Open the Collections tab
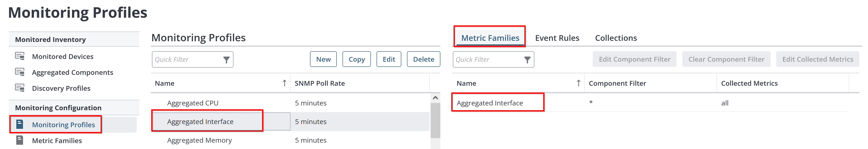Image resolution: width=868 pixels, height=149 pixels. pos(616,38)
